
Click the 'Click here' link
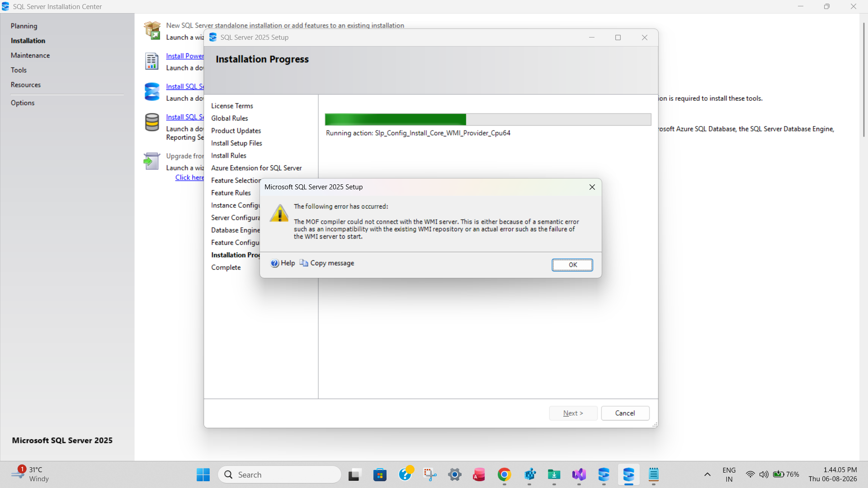click(x=189, y=178)
